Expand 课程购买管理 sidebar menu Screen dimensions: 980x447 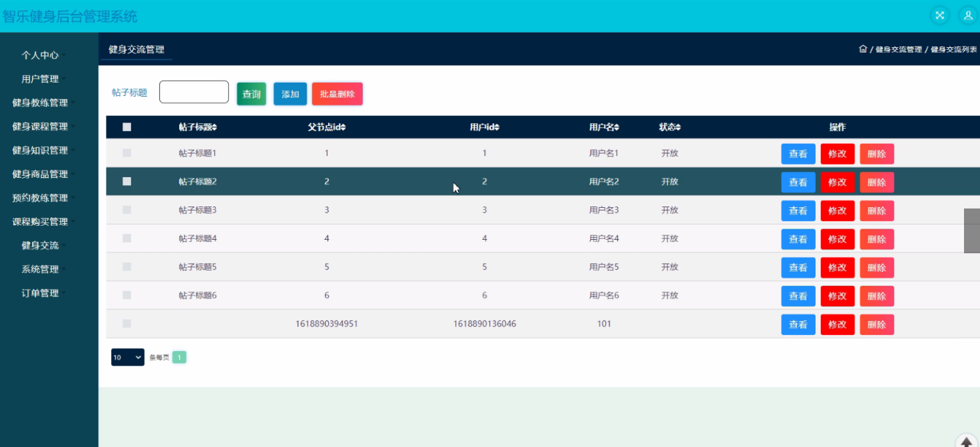[40, 222]
